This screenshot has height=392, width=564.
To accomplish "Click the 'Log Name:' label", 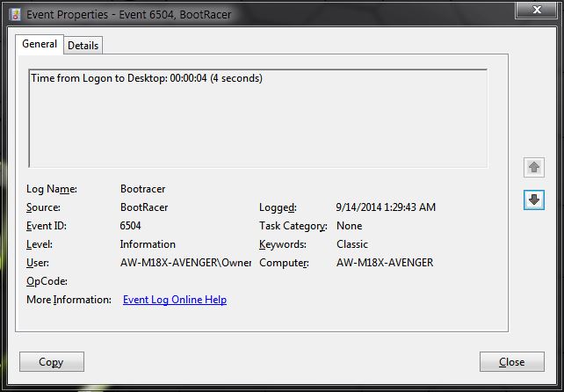I will click(x=52, y=189).
